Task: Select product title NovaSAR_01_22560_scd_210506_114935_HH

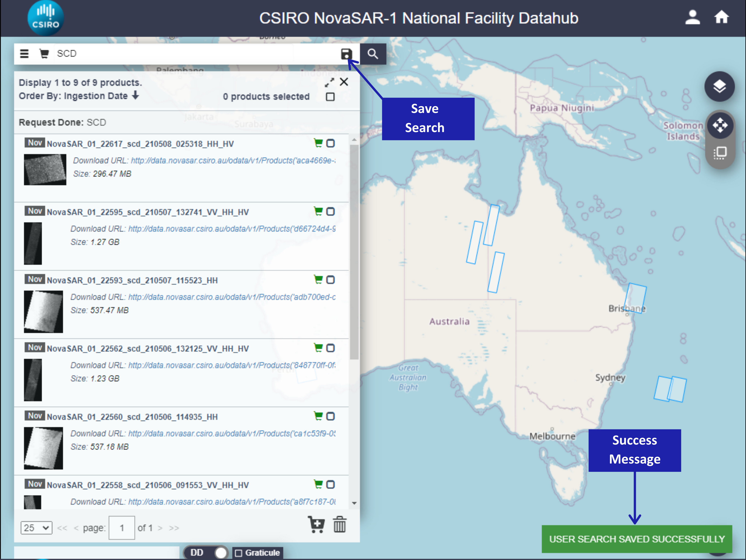Action: tap(132, 417)
